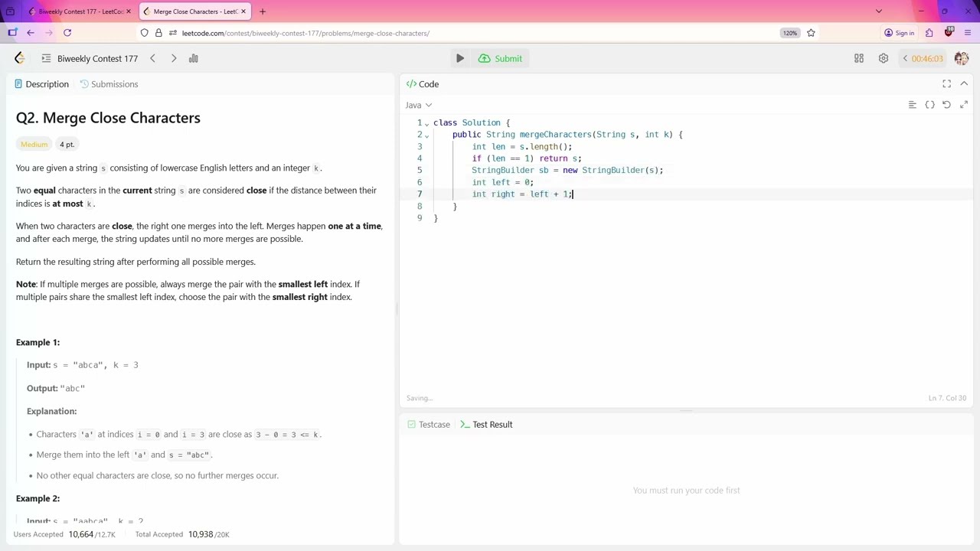Submit the solution

tap(500, 58)
